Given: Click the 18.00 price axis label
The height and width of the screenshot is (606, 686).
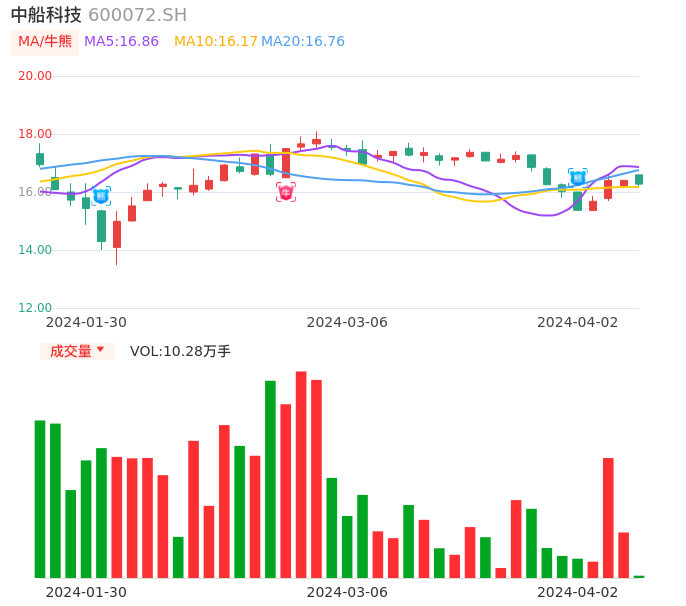Looking at the screenshot, I should [35, 134].
